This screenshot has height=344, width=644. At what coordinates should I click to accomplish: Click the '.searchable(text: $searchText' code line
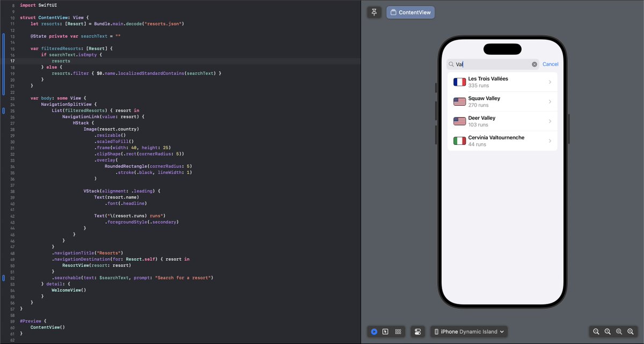133,277
